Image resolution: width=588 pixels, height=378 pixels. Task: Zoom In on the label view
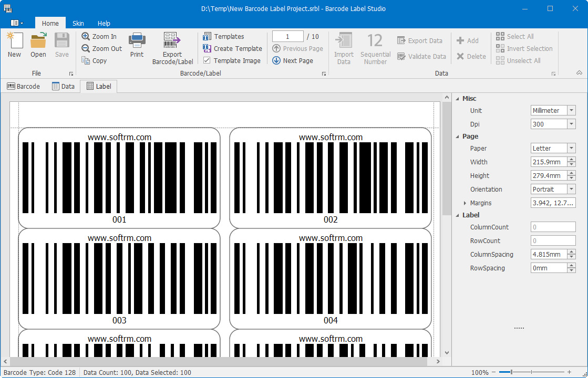tap(100, 36)
